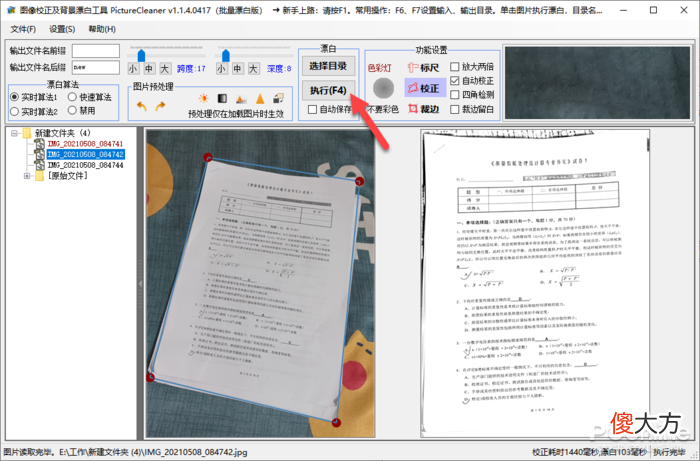Activate the 标尺 ruler tool
Screen dimensions: 700x461
coord(423,67)
